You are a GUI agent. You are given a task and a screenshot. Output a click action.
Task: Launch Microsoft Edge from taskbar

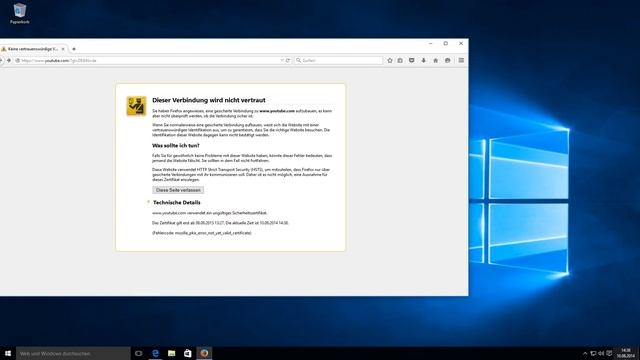pos(156,353)
